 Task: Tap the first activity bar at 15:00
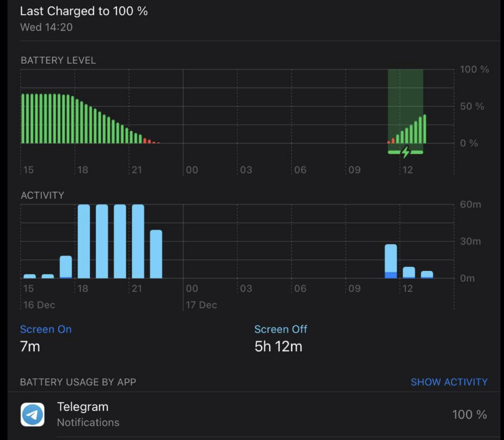(29, 276)
